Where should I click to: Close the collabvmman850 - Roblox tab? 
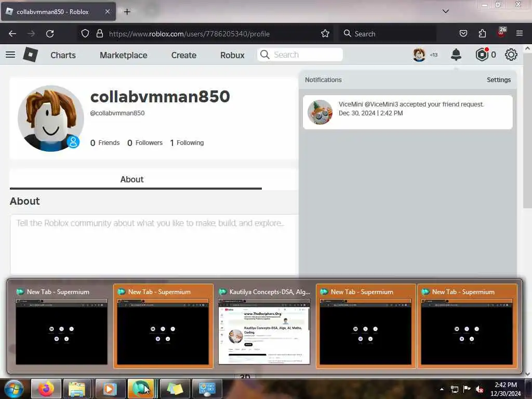coord(107,11)
